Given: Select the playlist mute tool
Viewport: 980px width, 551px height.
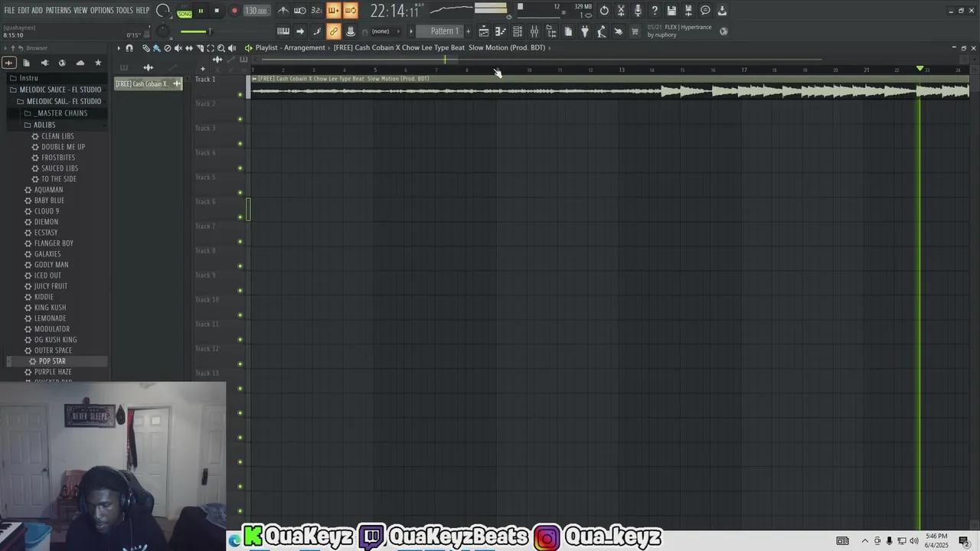Looking at the screenshot, I should pos(178,48).
